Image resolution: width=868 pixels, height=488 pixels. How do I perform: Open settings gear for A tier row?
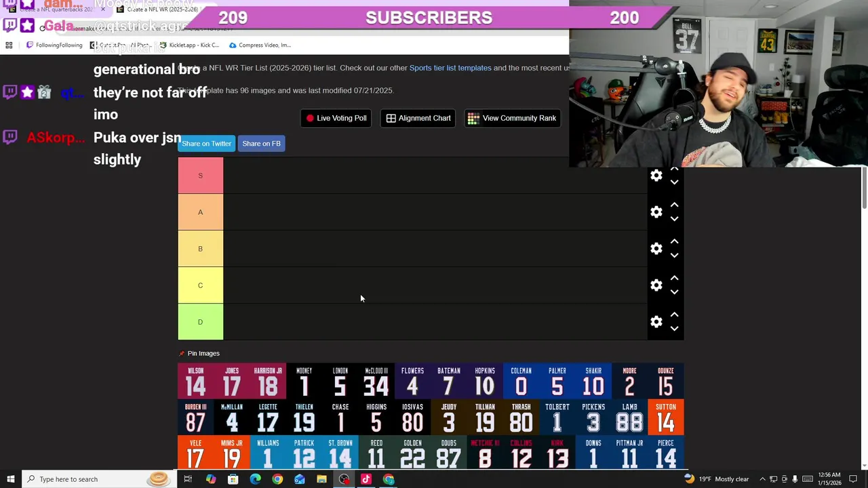pyautogui.click(x=656, y=212)
